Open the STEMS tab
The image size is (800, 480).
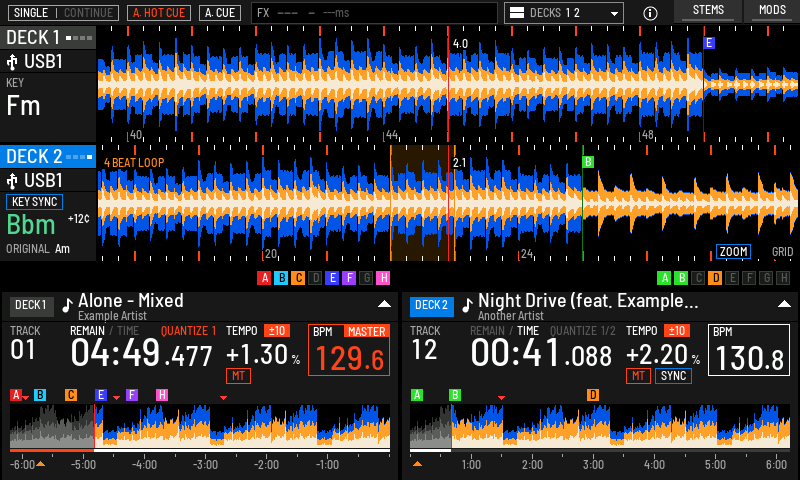(708, 11)
